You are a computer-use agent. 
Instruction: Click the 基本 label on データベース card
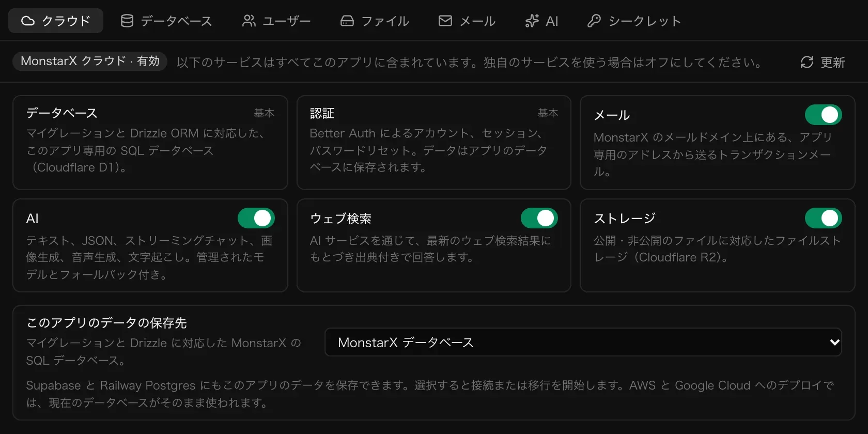pyautogui.click(x=264, y=113)
